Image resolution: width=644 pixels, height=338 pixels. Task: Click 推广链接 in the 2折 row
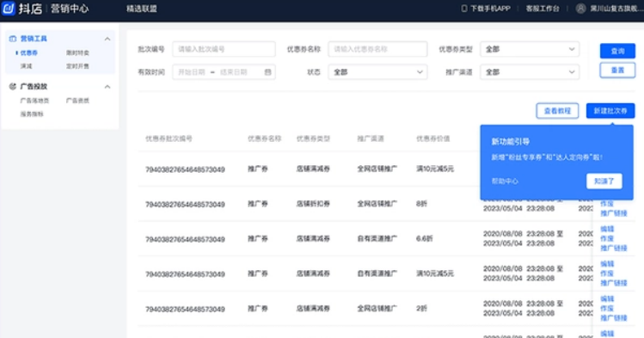coord(614,318)
